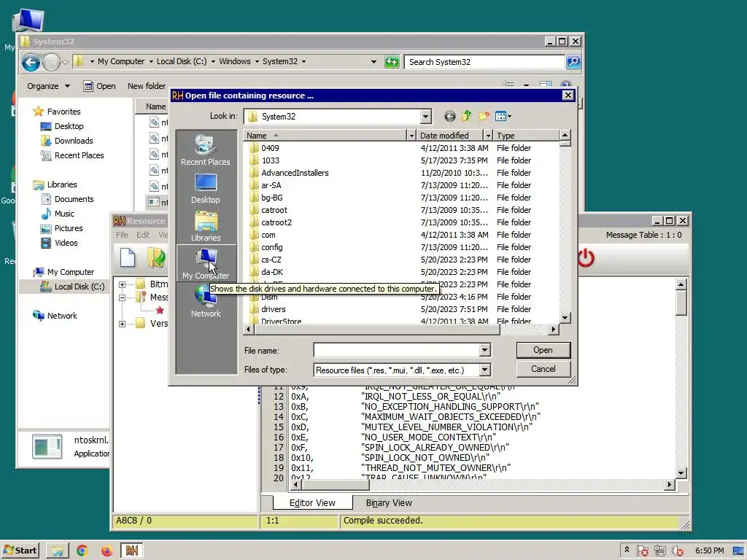This screenshot has height=560, width=747.
Task: Collapse the Message Table tree node
Action: [122, 297]
